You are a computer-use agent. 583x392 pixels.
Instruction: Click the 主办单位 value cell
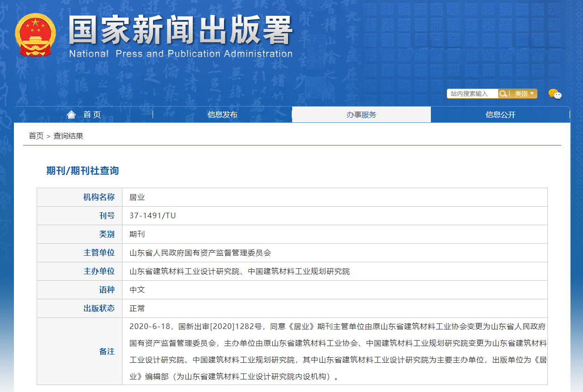[239, 271]
